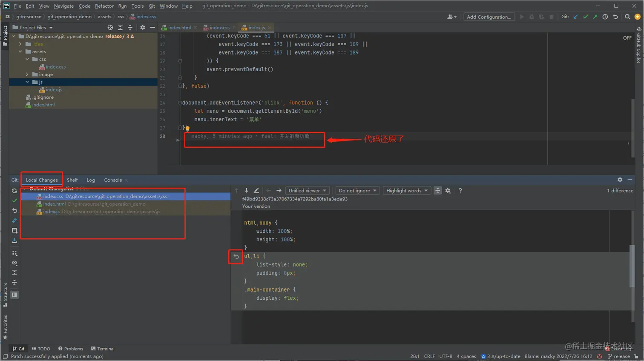Click the Git update project arrow icon
644x361 pixels.
coord(576,17)
